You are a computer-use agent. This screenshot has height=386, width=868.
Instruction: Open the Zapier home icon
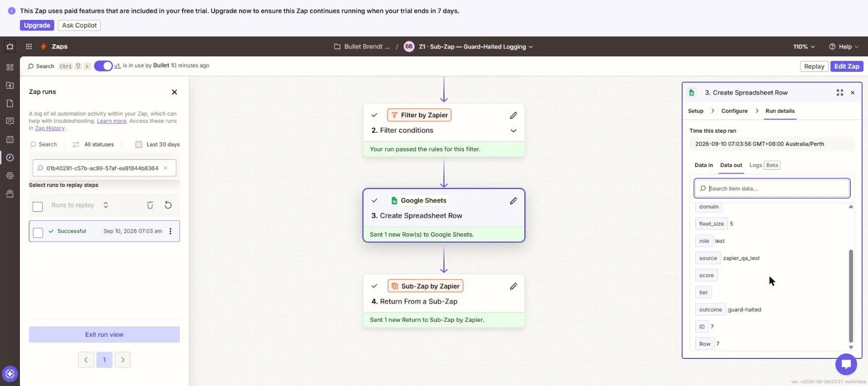[9, 46]
